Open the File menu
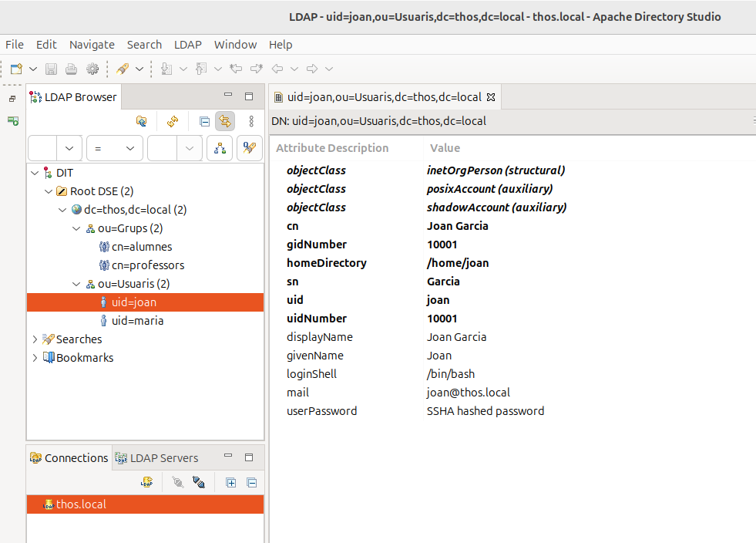This screenshot has height=543, width=756. [15, 45]
